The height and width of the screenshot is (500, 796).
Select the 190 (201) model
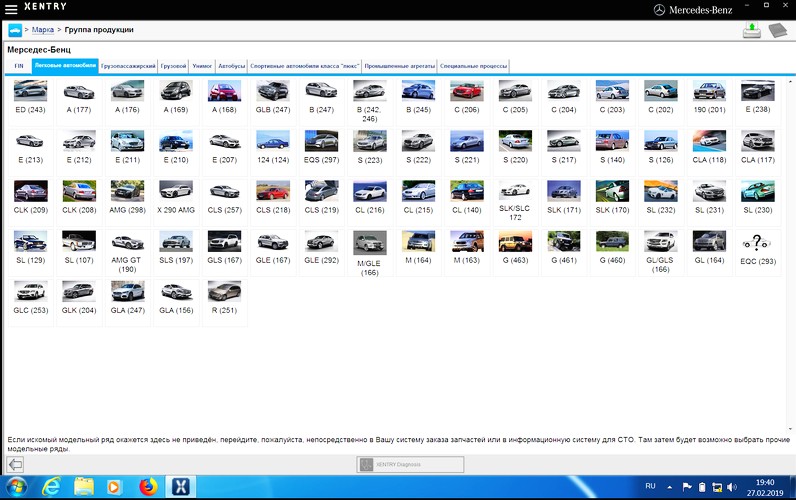coord(709,100)
